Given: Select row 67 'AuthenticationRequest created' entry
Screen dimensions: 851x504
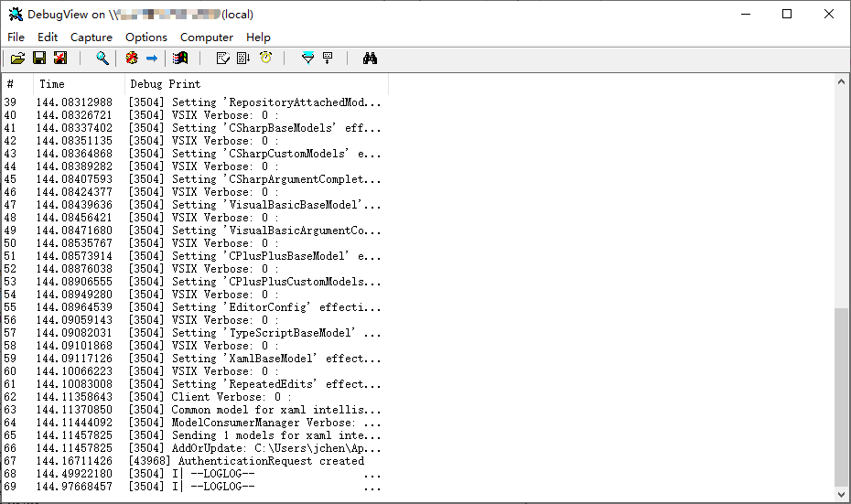Looking at the screenshot, I should point(193,461).
